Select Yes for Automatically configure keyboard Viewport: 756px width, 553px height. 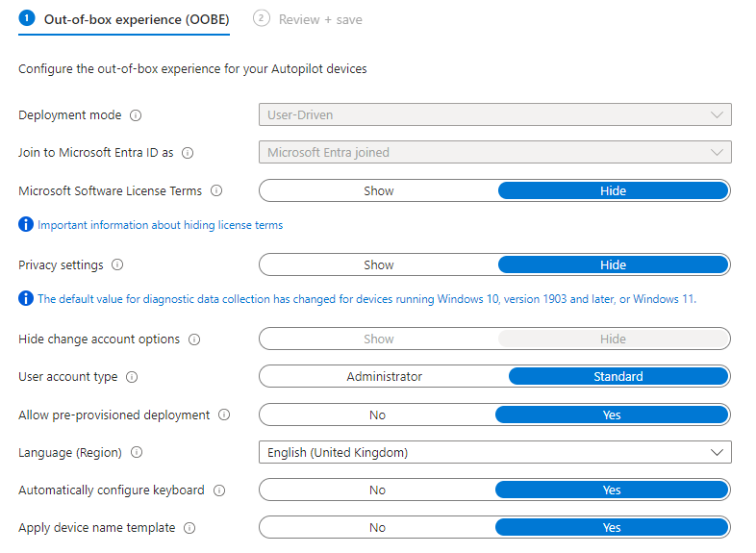(x=612, y=490)
